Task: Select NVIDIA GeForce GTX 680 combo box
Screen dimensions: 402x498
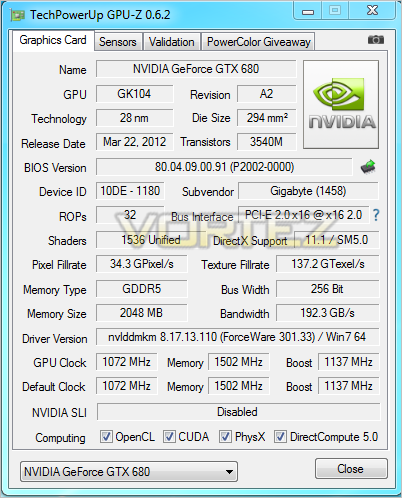Action: tap(129, 471)
